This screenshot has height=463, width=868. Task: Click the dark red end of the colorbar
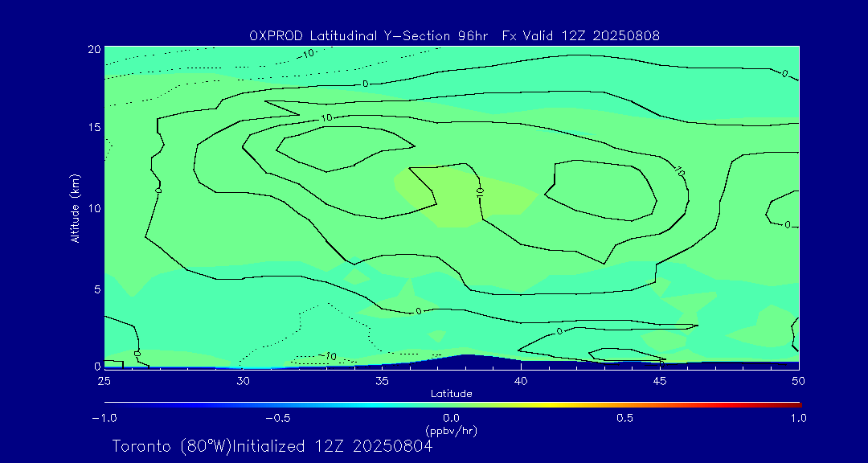tap(794, 405)
